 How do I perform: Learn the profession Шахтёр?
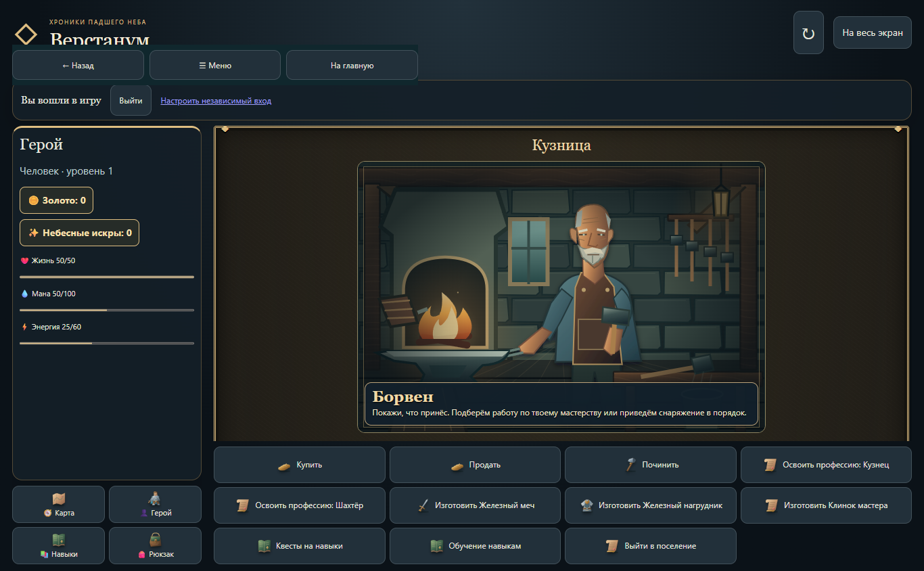click(300, 505)
